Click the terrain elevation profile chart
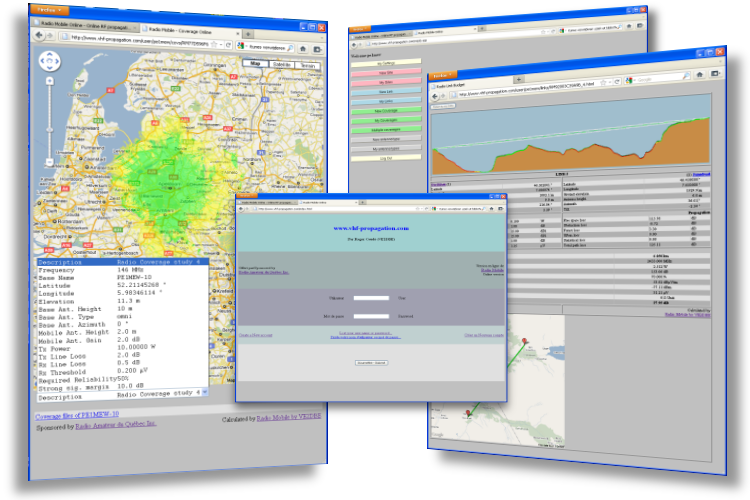This screenshot has width=750, height=500. point(570,133)
